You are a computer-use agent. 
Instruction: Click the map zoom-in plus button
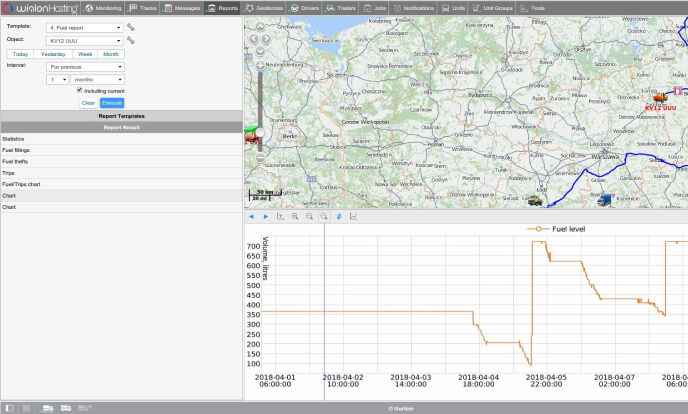(x=260, y=66)
